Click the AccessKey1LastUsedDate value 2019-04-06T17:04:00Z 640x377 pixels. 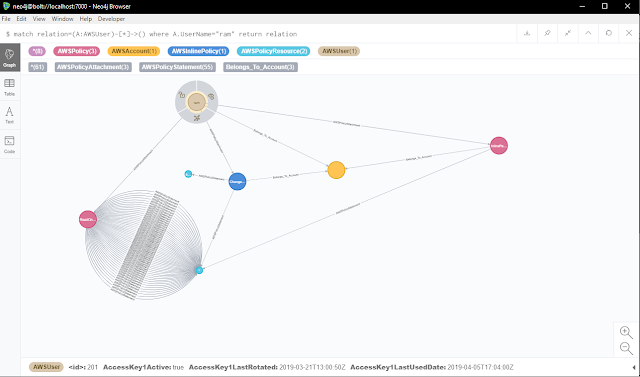[480, 367]
